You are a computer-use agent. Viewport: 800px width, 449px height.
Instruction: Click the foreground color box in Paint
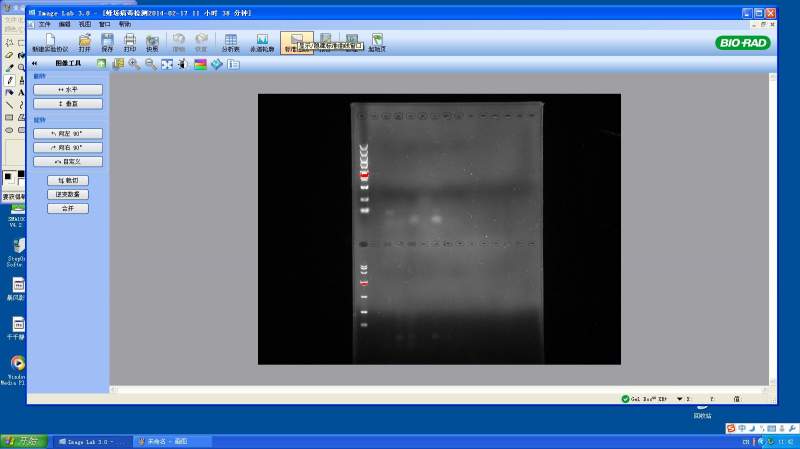pyautogui.click(x=8, y=177)
